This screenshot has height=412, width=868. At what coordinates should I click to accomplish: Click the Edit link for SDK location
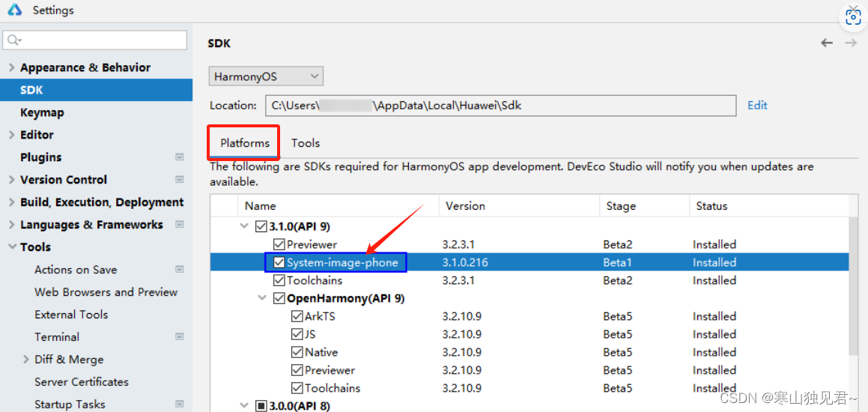pyautogui.click(x=757, y=105)
